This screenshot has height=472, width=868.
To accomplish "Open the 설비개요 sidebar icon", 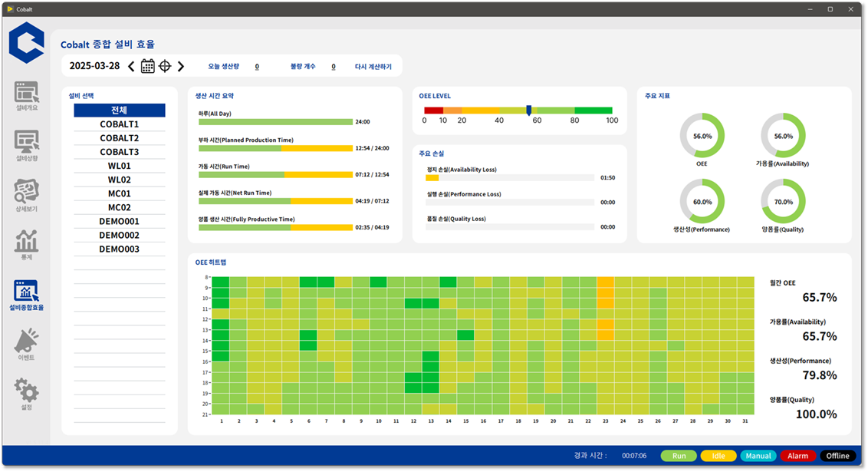I will point(27,93).
